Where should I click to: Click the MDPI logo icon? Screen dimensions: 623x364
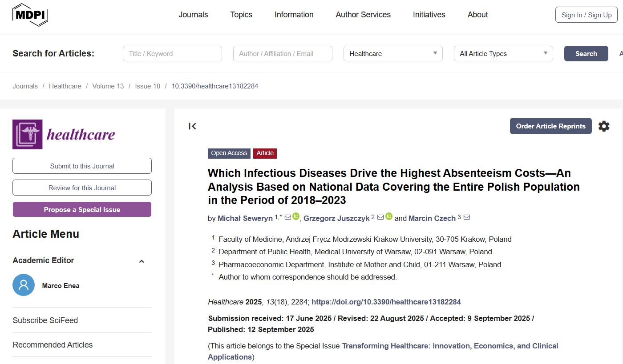pyautogui.click(x=30, y=15)
